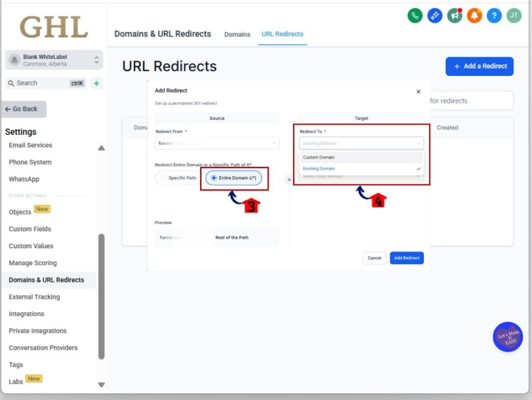Select the Entire Domain (/*) radio option
Image resolution: width=532 pixels, height=400 pixels.
click(x=234, y=178)
